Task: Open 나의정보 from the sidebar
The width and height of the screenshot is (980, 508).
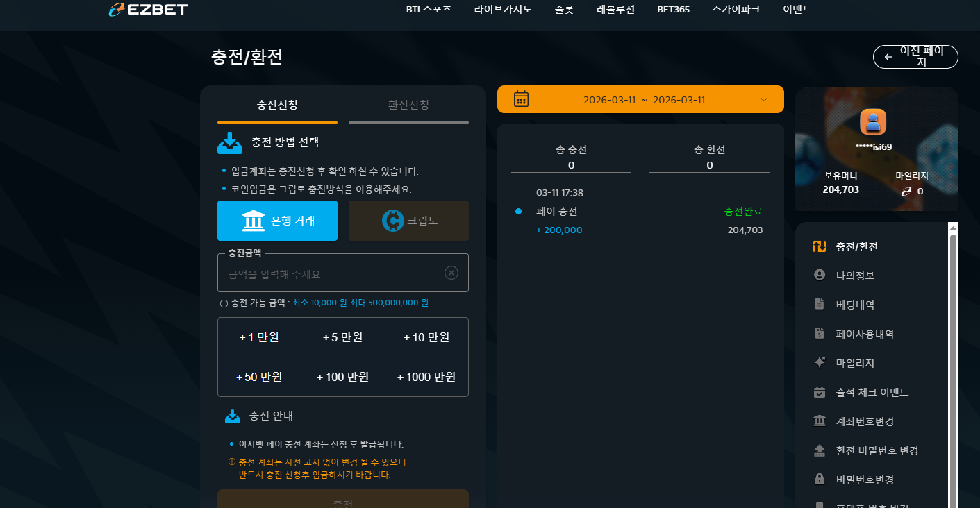Action: [x=855, y=276]
